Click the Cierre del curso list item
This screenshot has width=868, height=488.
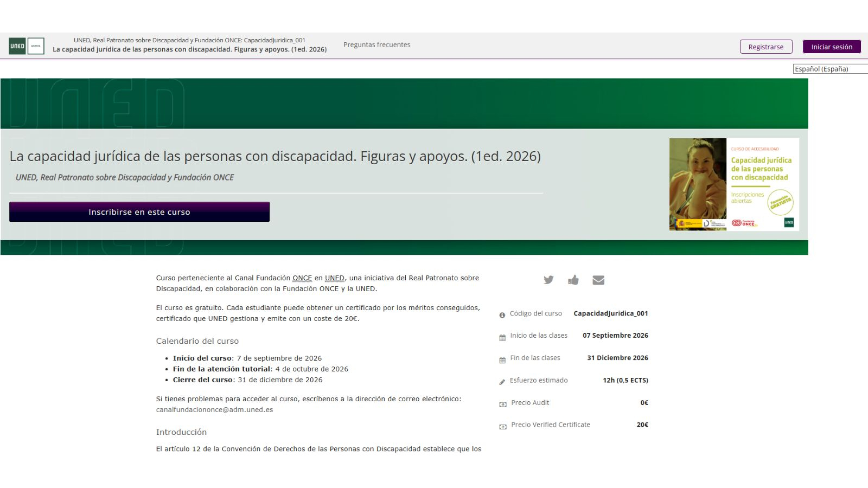(x=247, y=380)
